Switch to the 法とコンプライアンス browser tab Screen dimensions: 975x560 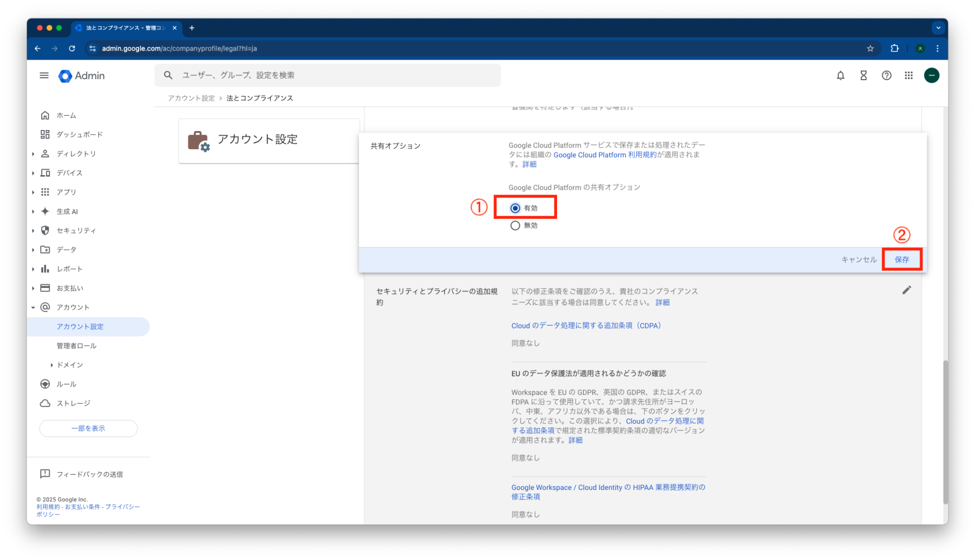125,28
